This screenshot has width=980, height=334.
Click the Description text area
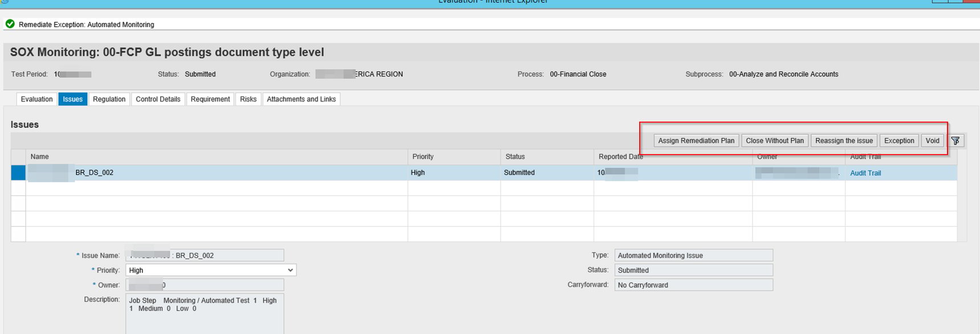coord(205,314)
